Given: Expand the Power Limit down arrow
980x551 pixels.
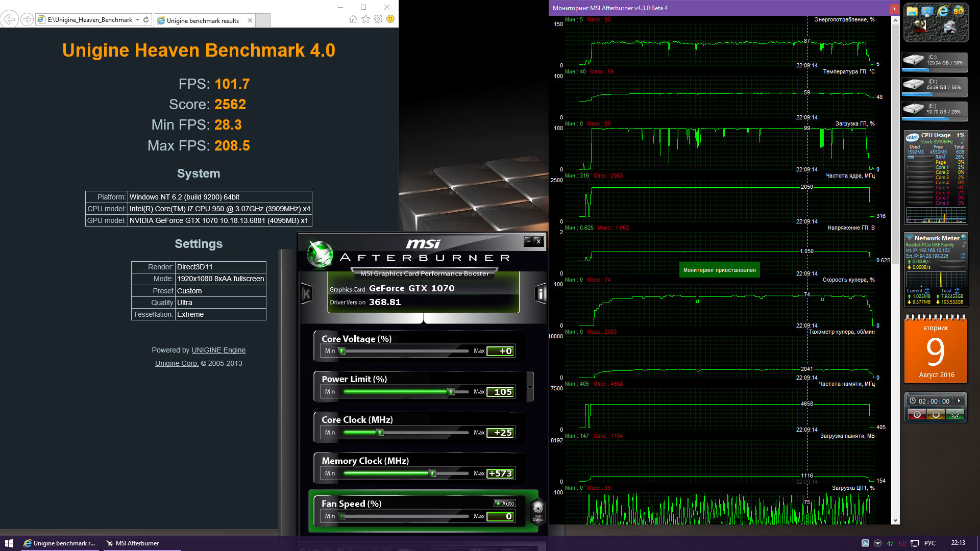Looking at the screenshot, I should [x=530, y=387].
